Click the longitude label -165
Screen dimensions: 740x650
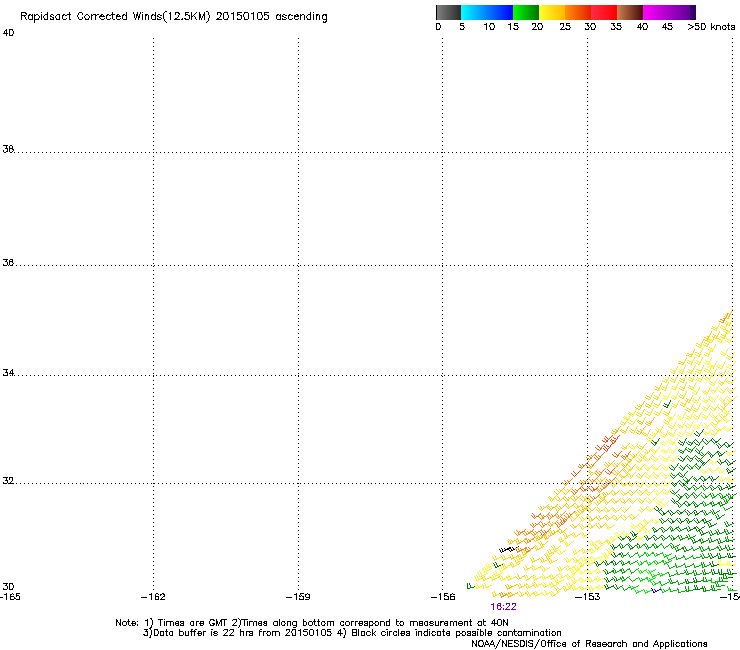tap(10, 597)
